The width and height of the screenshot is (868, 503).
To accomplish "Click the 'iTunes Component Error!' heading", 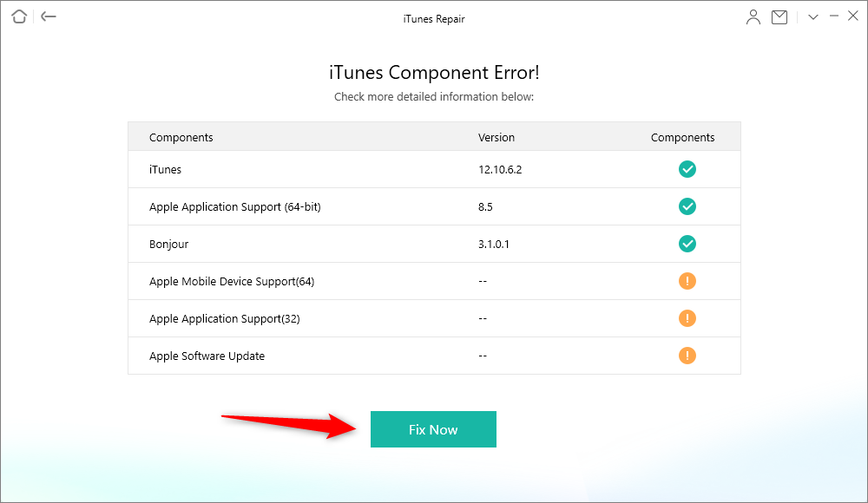I will click(x=434, y=73).
